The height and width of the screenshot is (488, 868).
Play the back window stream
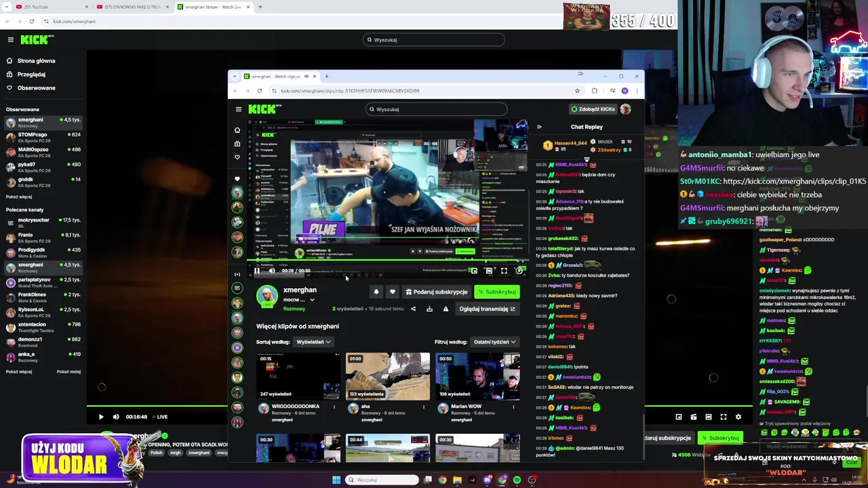(101, 417)
